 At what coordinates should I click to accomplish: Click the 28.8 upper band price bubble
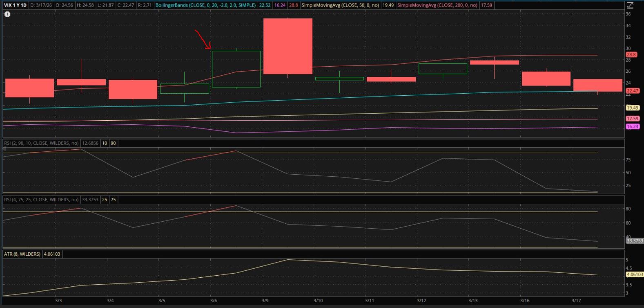(631, 54)
